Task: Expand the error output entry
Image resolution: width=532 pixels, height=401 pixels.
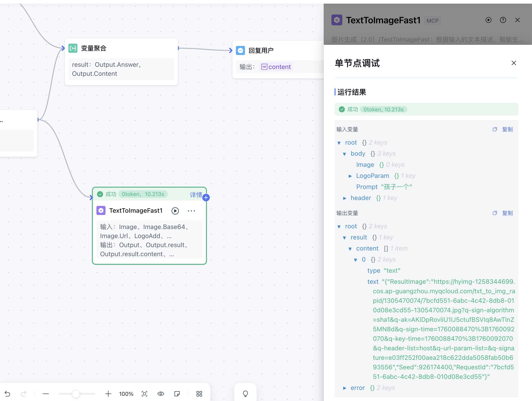Action: point(344,388)
